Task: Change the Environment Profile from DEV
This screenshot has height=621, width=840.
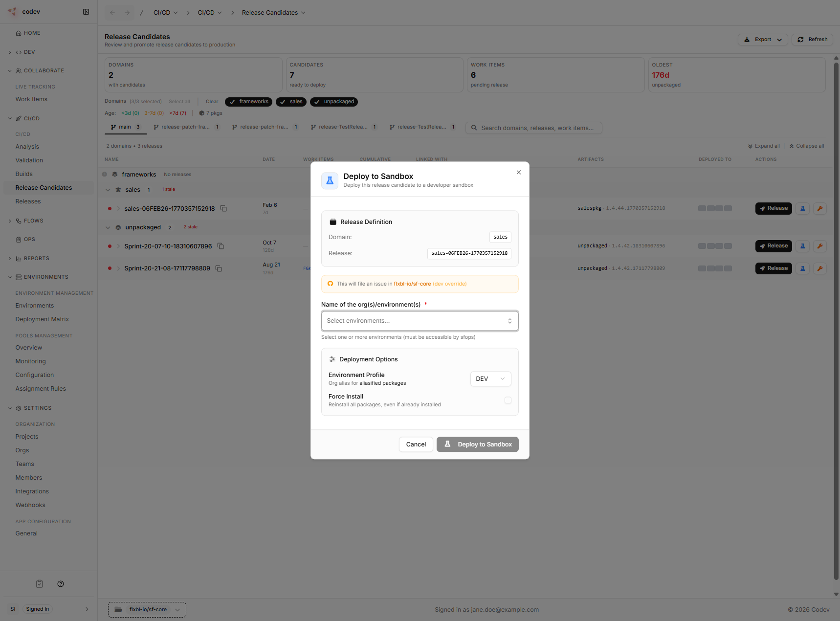Action: coord(490,378)
